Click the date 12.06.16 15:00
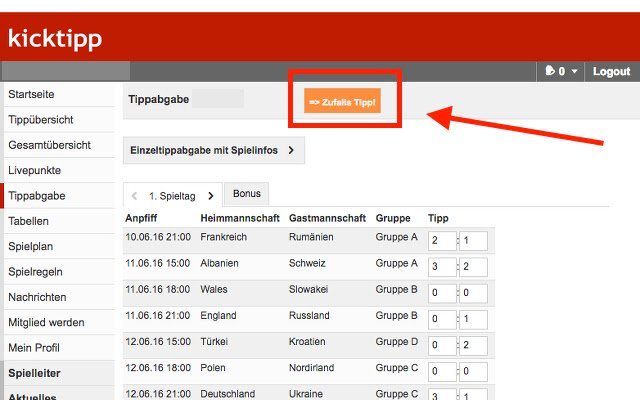 click(158, 342)
